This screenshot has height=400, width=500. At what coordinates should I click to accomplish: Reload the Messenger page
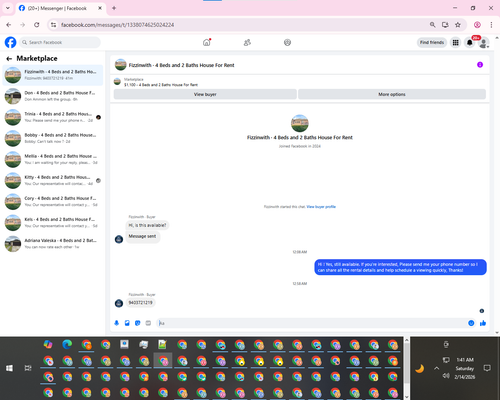37,25
